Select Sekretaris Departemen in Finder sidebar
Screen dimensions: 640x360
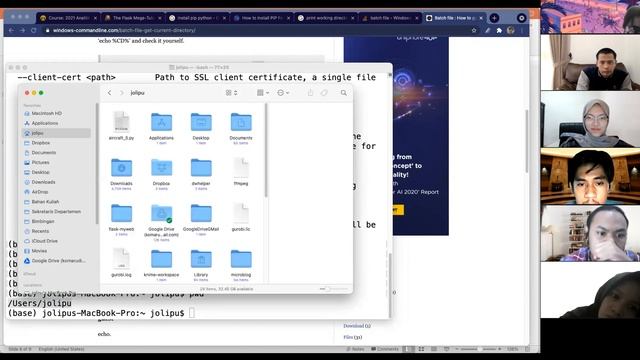point(56,211)
